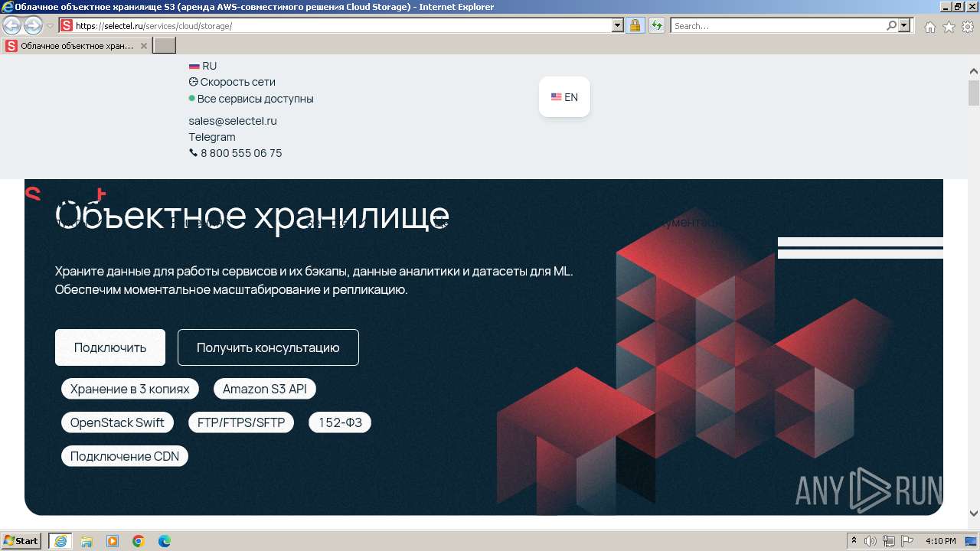Click the security lock icon
Image resolution: width=980 pixels, height=551 pixels.
(635, 25)
